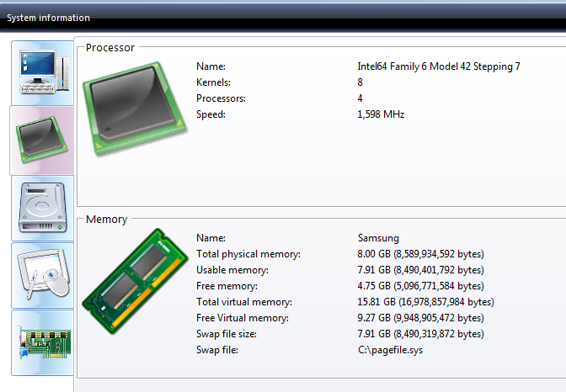Click the Kernels value 8
The width and height of the screenshot is (566, 392).
tap(360, 82)
